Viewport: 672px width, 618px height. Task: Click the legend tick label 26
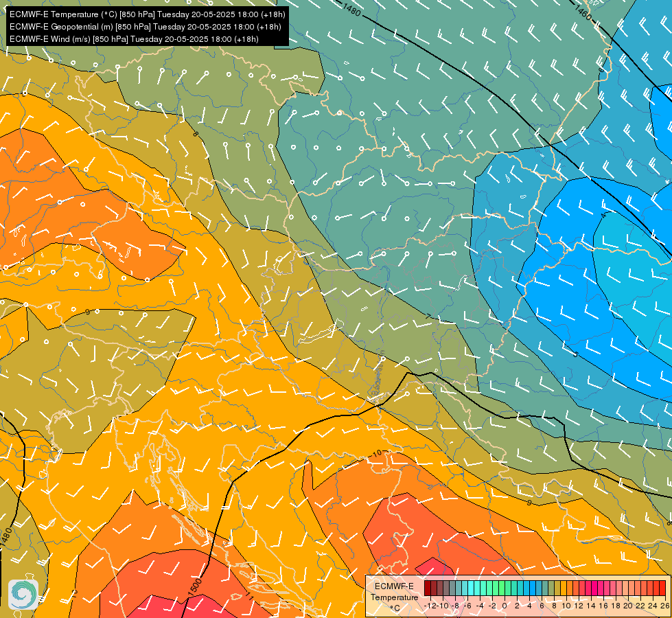pos(664,606)
